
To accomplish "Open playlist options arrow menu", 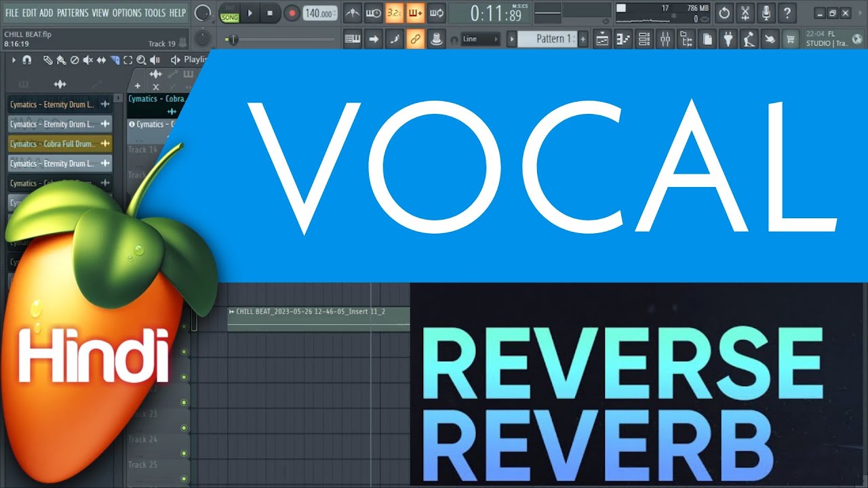I will click(x=14, y=60).
